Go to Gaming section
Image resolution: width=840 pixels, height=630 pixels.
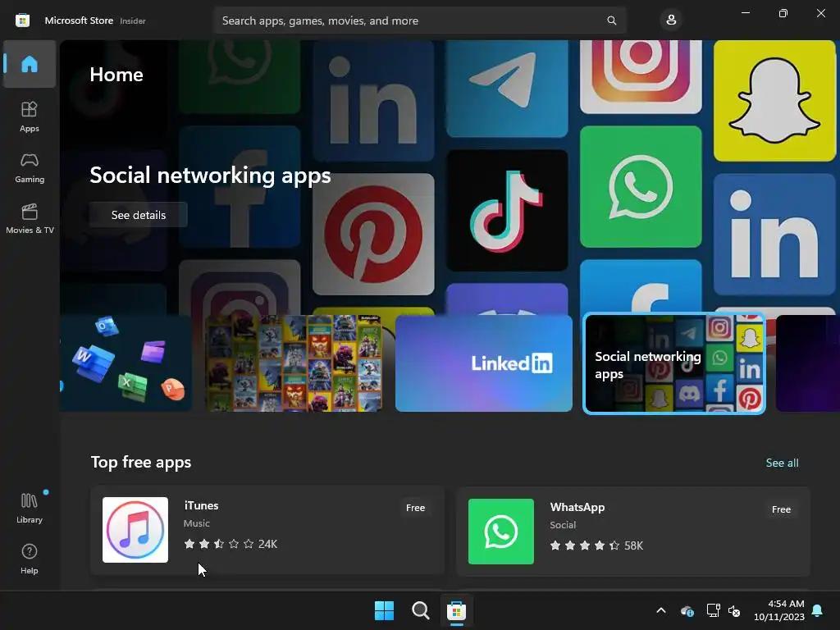[30, 167]
